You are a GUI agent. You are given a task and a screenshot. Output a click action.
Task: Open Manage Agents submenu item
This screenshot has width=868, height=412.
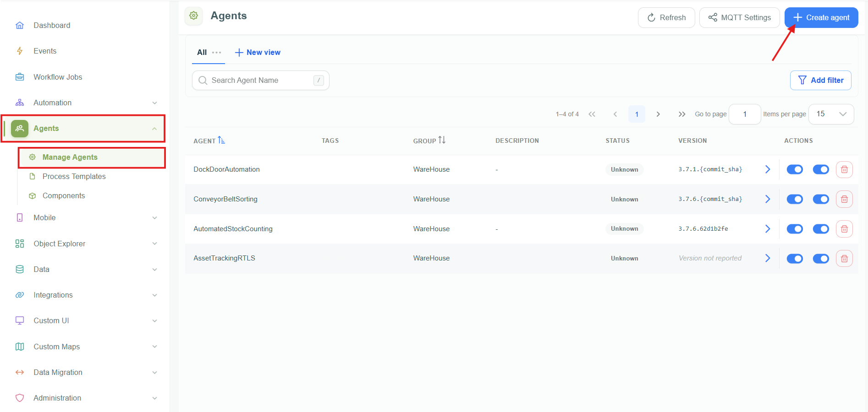point(92,157)
